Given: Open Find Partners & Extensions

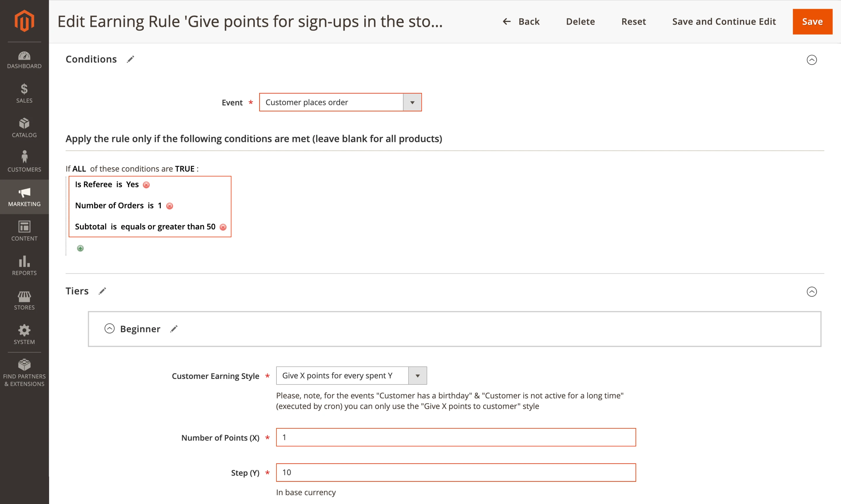Looking at the screenshot, I should 24,372.
